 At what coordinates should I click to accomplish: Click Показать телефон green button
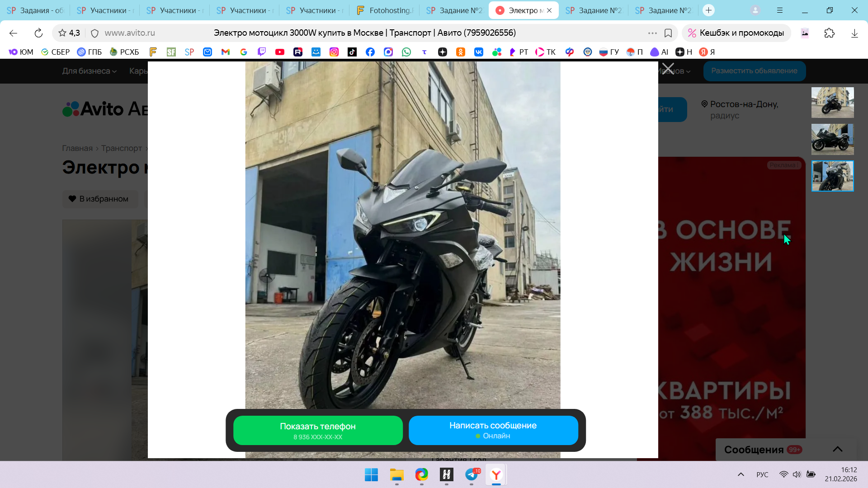318,430
